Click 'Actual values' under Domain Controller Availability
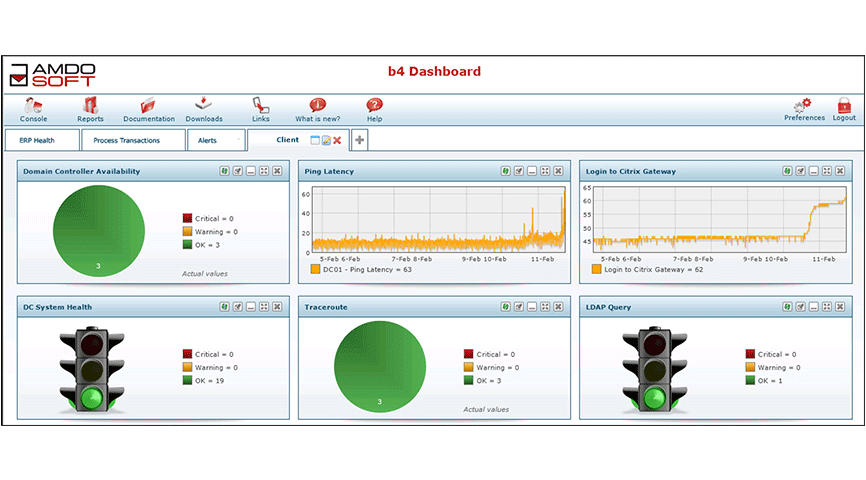 [x=205, y=273]
